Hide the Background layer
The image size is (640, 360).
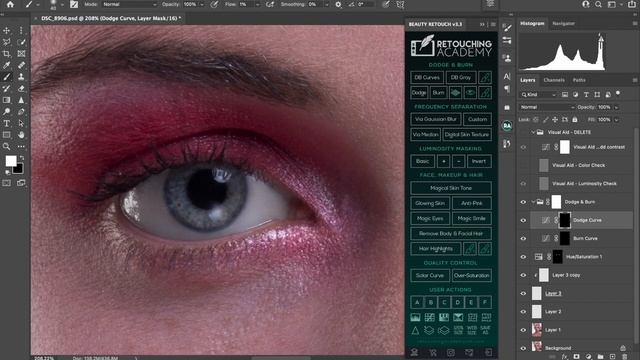523,348
